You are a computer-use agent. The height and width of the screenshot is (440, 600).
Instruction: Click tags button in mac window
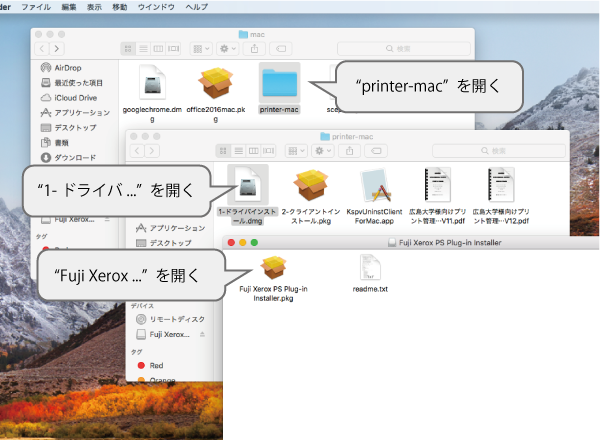click(x=281, y=49)
